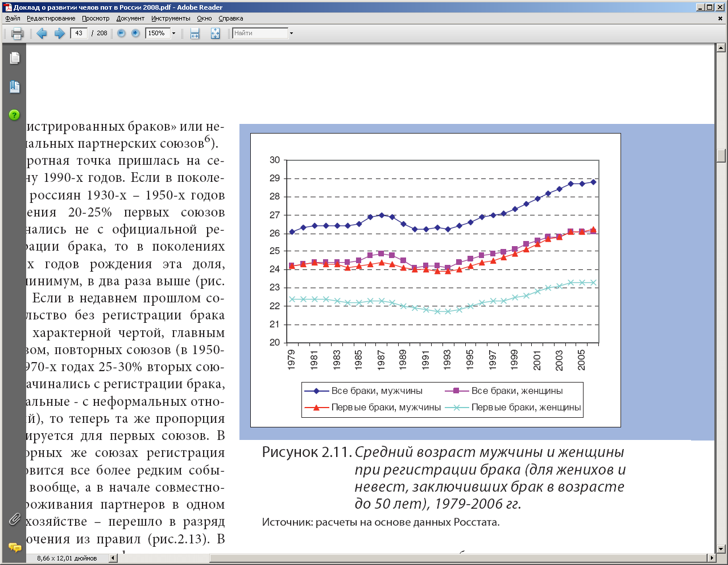The image size is (728, 565).
Task: Open the Окно menu
Action: [x=204, y=18]
